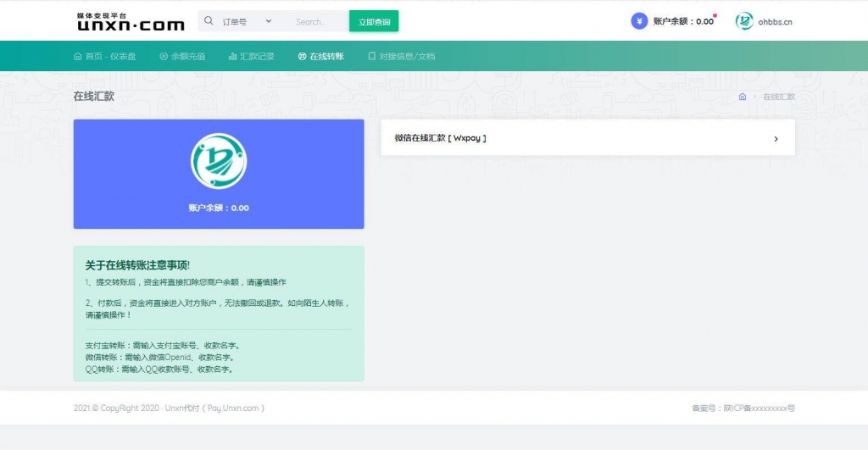
Task: Click the 对接信息/文档 document icon
Action: pyautogui.click(x=371, y=57)
